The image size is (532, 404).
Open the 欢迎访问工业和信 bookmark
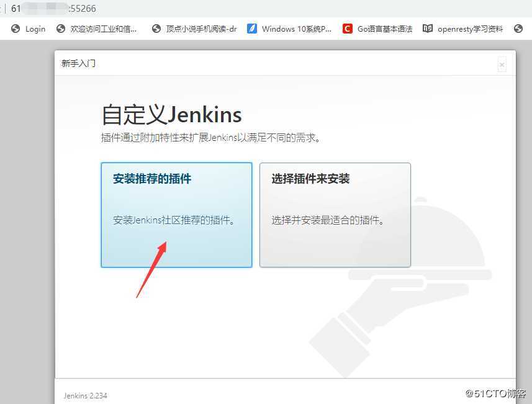coord(97,29)
